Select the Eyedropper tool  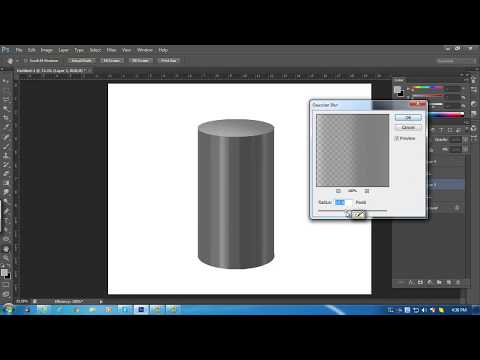click(6, 127)
